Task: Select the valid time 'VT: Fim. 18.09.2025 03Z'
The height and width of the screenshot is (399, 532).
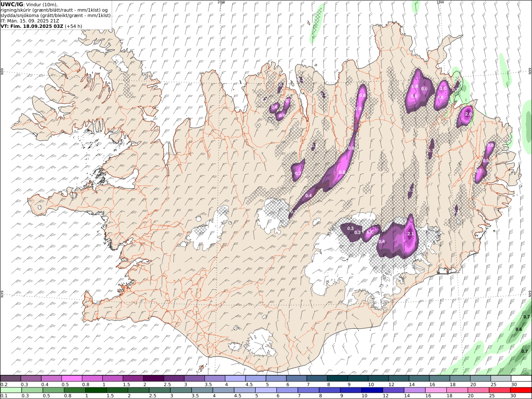Action: coord(32,26)
